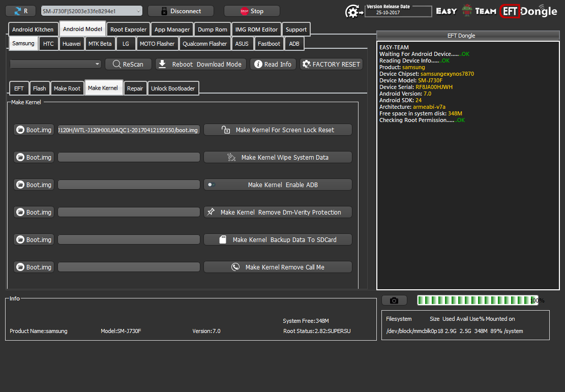The height and width of the screenshot is (392, 565).
Task: Open the Flash sub-tab
Action: pyautogui.click(x=39, y=88)
